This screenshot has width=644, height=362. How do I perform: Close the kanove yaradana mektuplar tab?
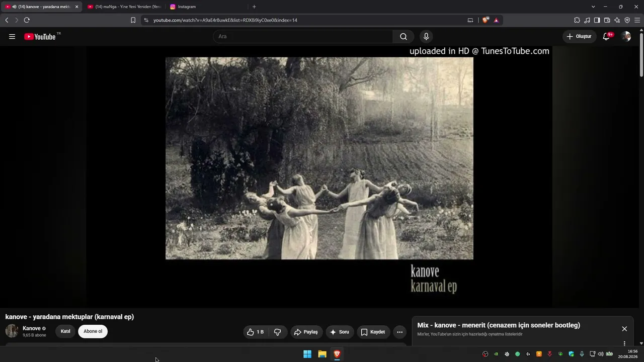[76, 7]
